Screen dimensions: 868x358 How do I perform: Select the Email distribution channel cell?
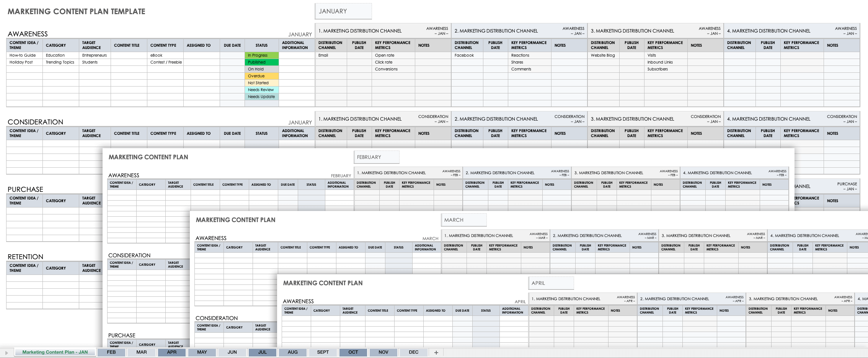[331, 56]
